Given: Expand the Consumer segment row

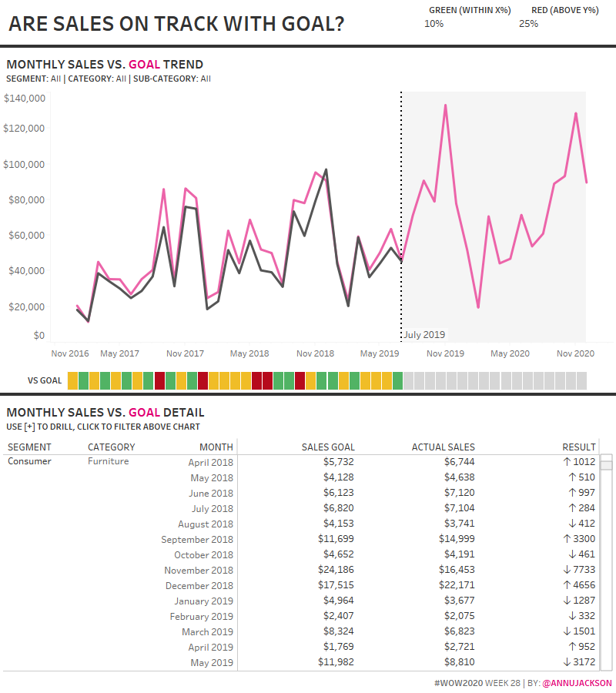Looking at the screenshot, I should point(29,462).
